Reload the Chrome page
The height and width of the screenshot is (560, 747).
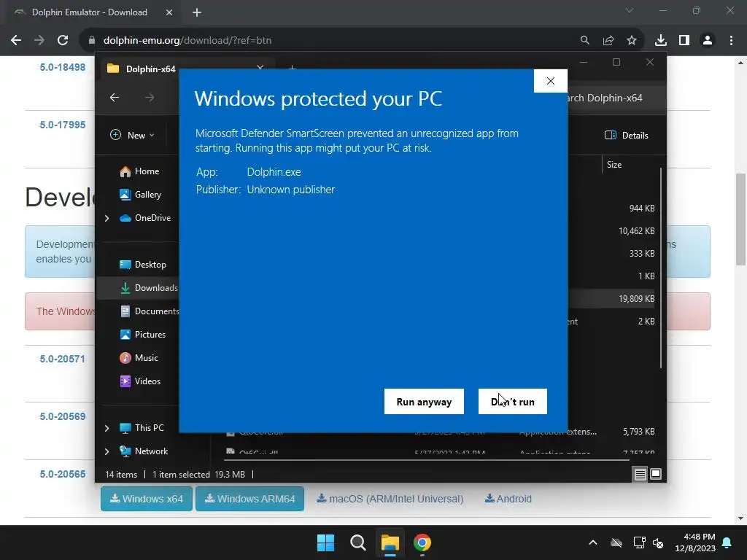(63, 41)
